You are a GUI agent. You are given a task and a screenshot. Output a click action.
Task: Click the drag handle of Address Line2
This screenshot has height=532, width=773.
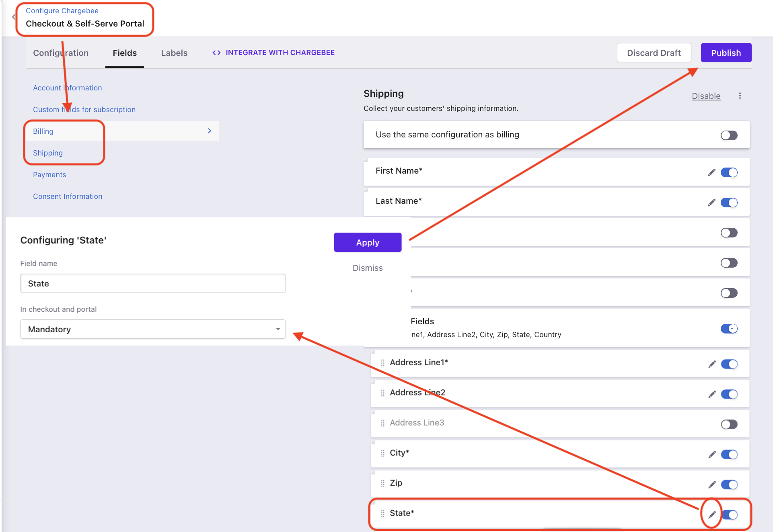382,393
